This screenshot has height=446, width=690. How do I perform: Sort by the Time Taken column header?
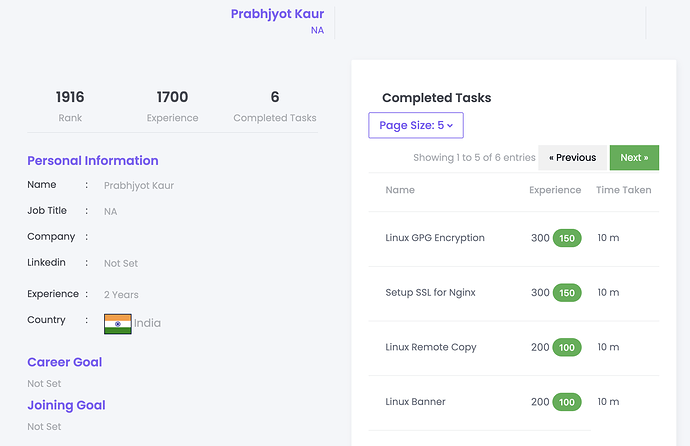[x=622, y=190]
